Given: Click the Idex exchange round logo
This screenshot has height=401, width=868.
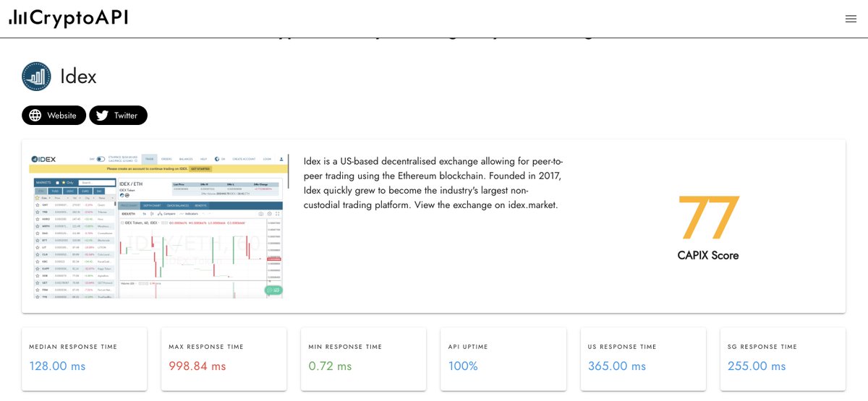Looking at the screenshot, I should tap(36, 77).
